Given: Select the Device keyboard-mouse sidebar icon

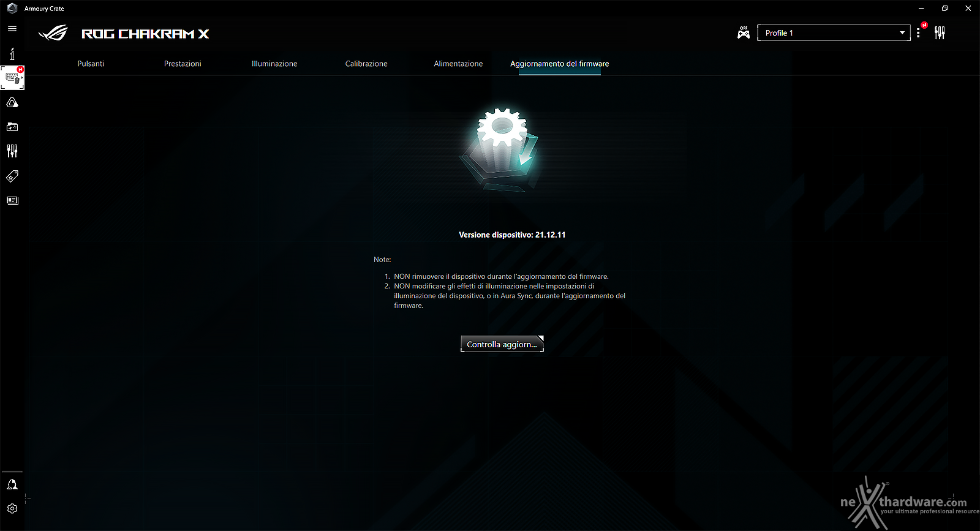Looking at the screenshot, I should coord(12,78).
